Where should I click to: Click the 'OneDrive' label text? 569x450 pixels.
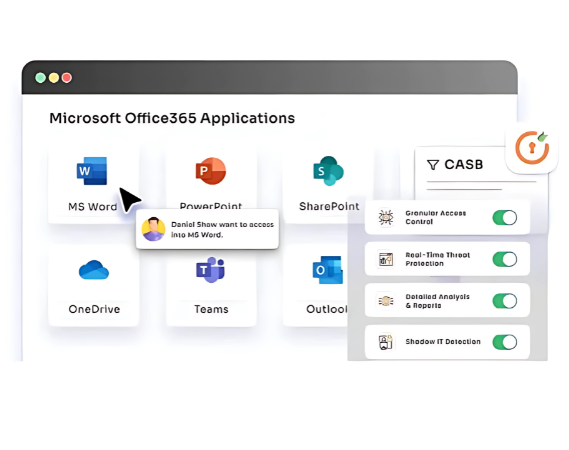pyautogui.click(x=94, y=309)
